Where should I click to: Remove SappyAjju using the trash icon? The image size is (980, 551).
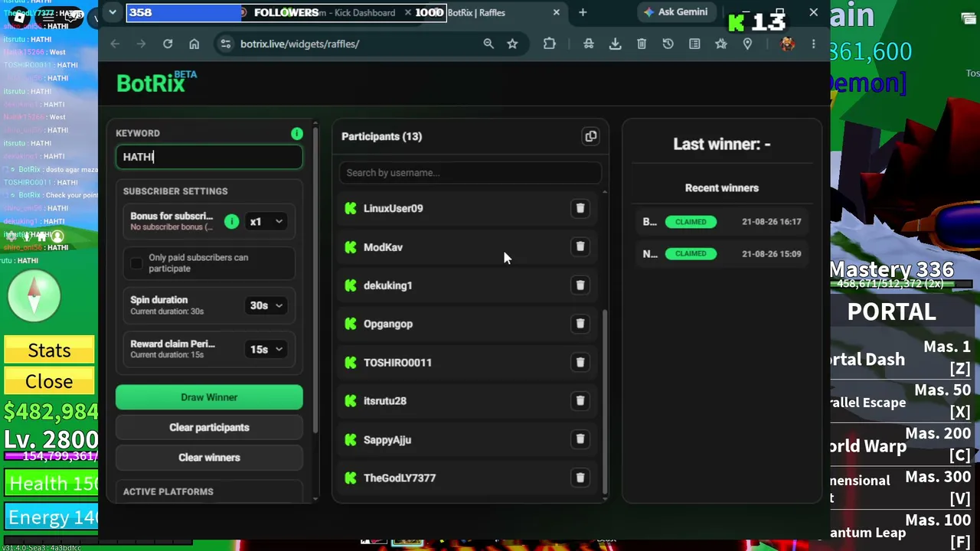tap(580, 439)
